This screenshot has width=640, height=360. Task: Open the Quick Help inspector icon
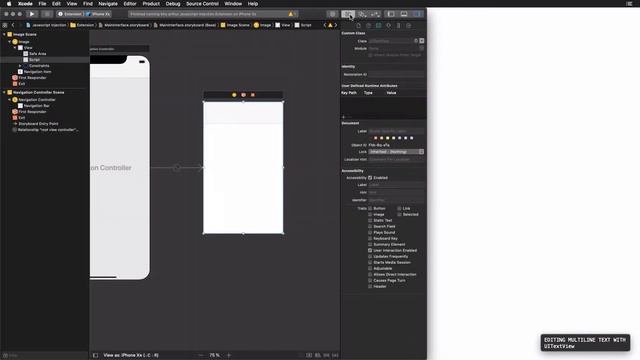[x=369, y=25]
